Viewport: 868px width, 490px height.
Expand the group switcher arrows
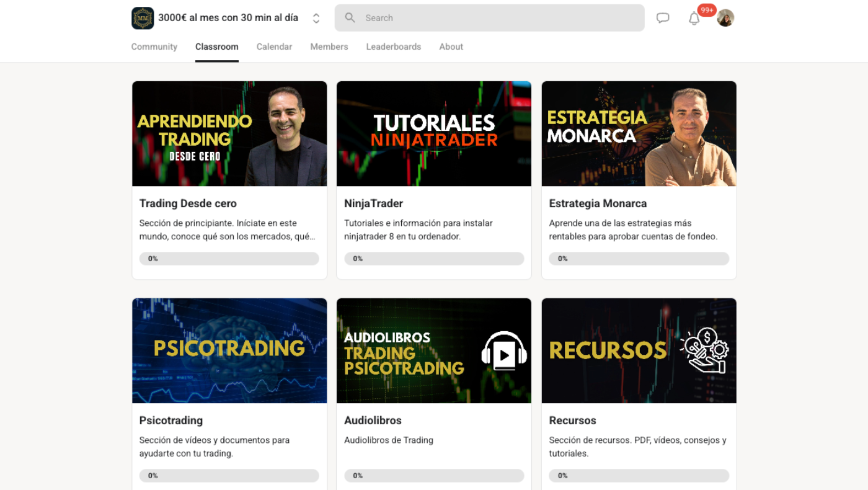pos(316,18)
